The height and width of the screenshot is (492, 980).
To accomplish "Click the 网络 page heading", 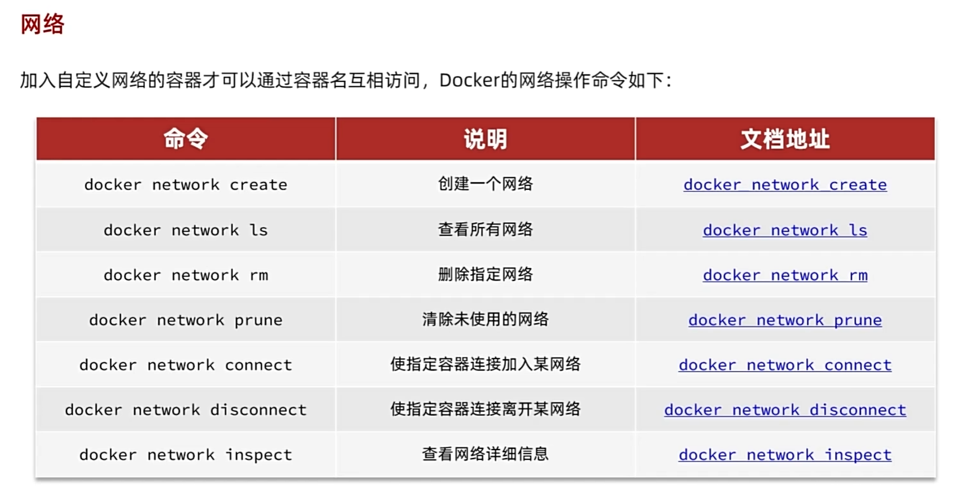I will [x=43, y=24].
